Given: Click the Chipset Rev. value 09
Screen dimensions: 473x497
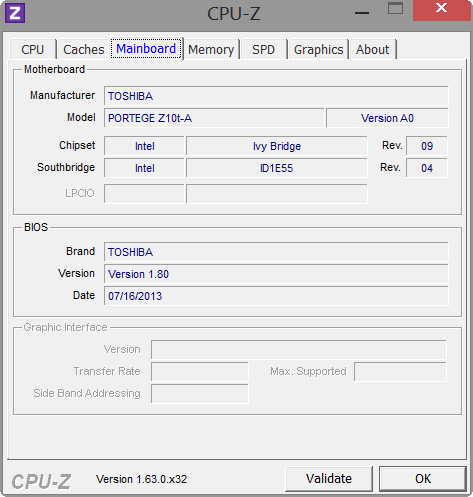Looking at the screenshot, I should tap(427, 146).
